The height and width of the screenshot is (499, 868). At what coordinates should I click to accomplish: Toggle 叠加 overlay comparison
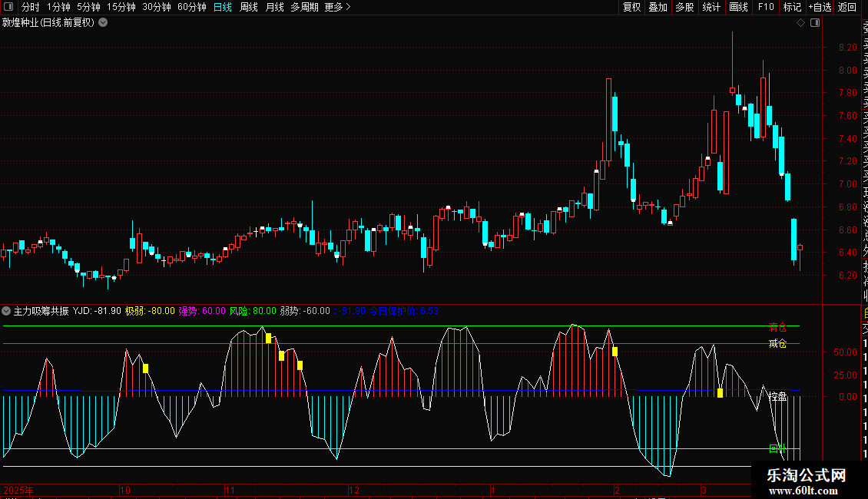click(658, 7)
